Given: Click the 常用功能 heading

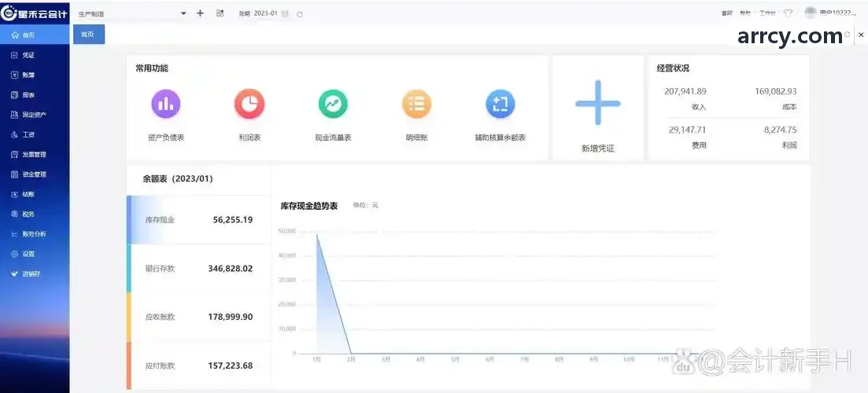Looking at the screenshot, I should point(152,69).
